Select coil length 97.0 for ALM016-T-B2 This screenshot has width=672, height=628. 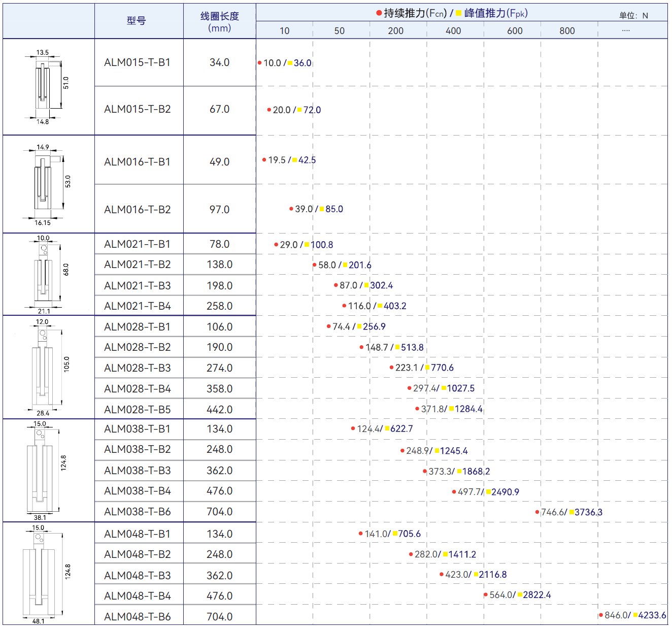pos(219,210)
